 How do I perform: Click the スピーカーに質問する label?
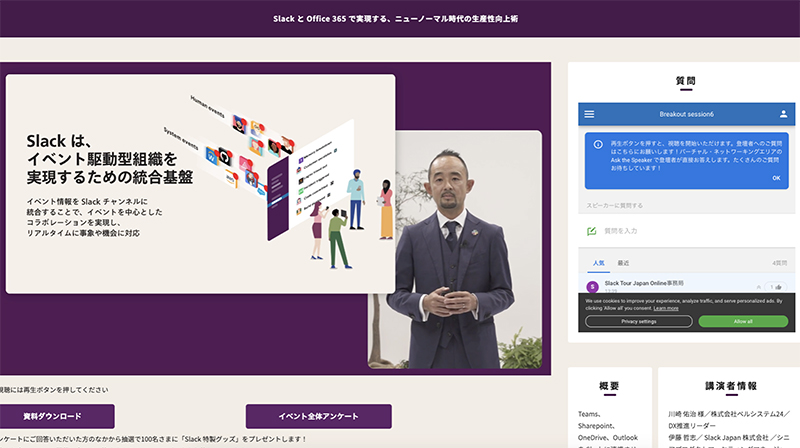tap(614, 206)
